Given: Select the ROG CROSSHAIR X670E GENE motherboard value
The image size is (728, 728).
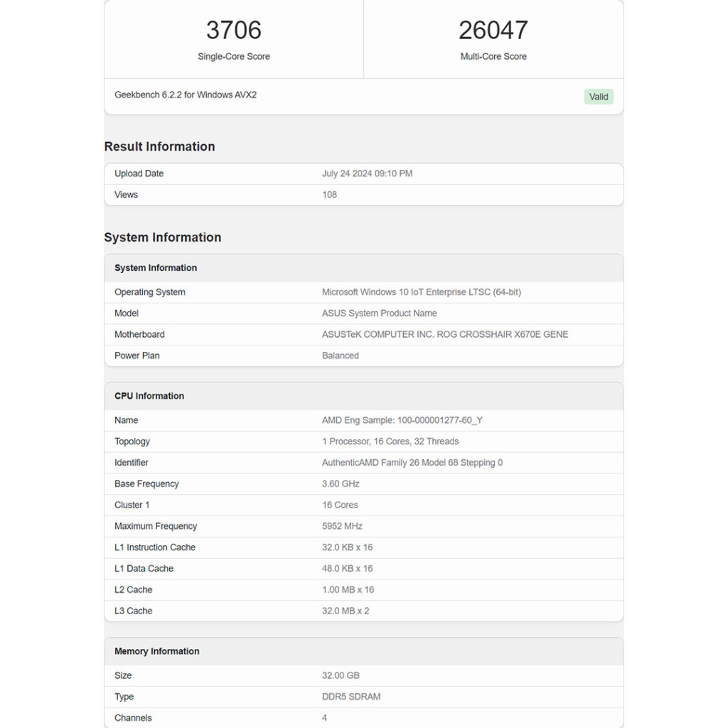Looking at the screenshot, I should (x=445, y=334).
